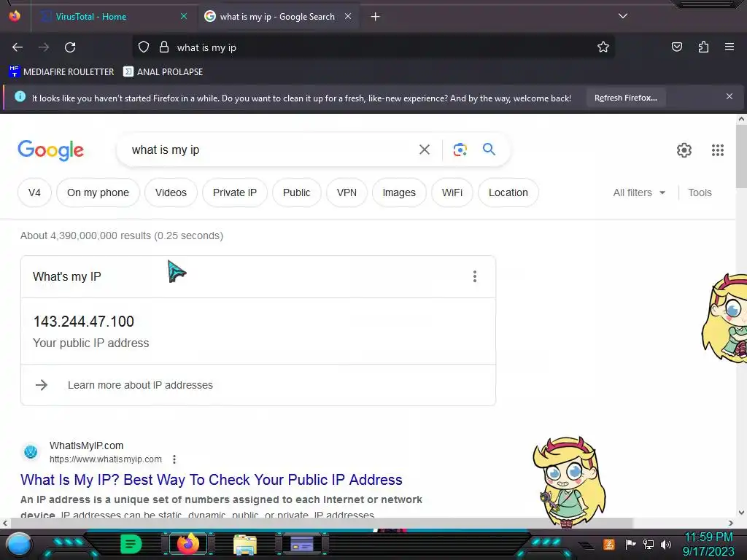The image size is (747, 560).
Task: Filter results by V4 chip
Action: coord(34,192)
